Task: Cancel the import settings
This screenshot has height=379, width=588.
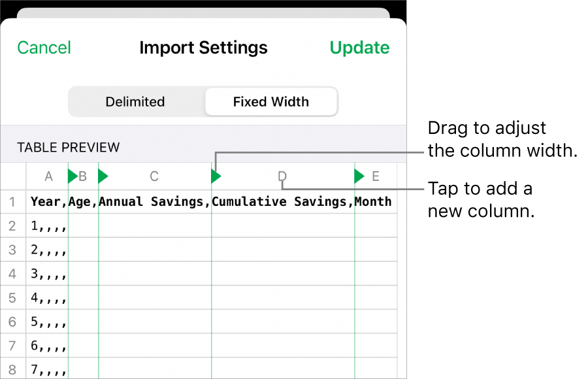Action: pyautogui.click(x=44, y=47)
